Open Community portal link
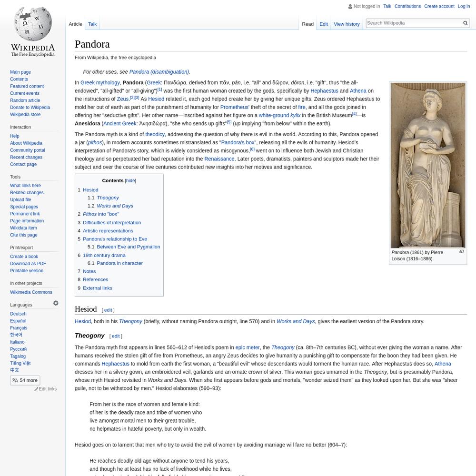 27,150
